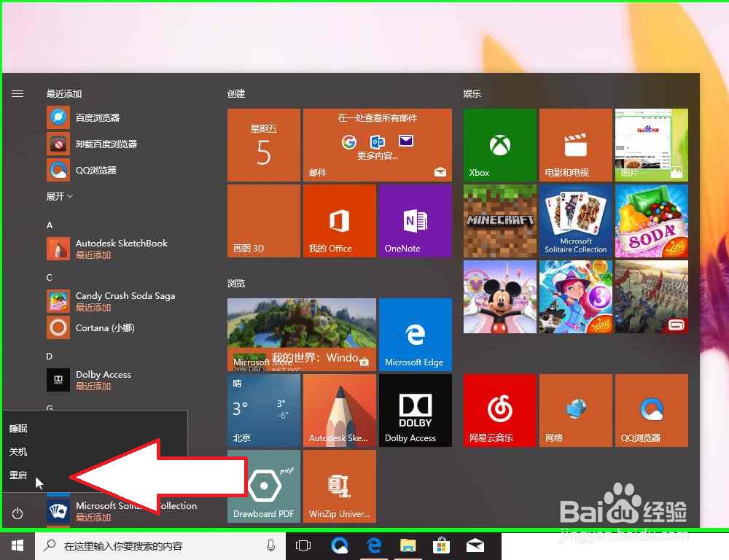Open the Xbox app tile
The image size is (729, 560).
[499, 144]
